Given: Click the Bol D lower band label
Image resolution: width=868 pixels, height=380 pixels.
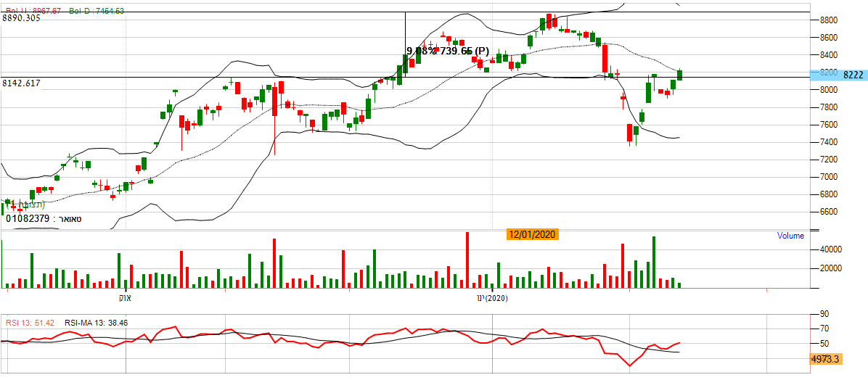Looking at the screenshot, I should pyautogui.click(x=97, y=11).
